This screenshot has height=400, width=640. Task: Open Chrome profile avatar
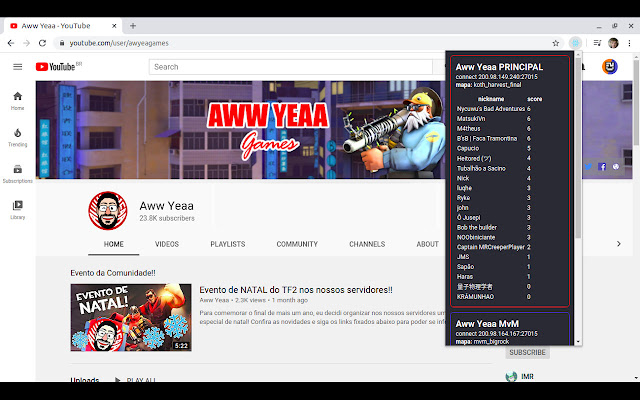[613, 43]
